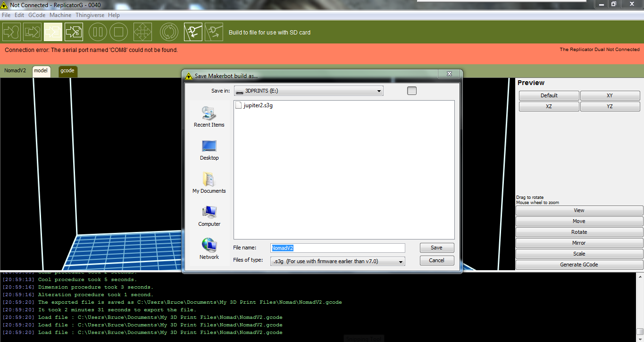
Task: Set the preview to Default view
Action: click(549, 95)
